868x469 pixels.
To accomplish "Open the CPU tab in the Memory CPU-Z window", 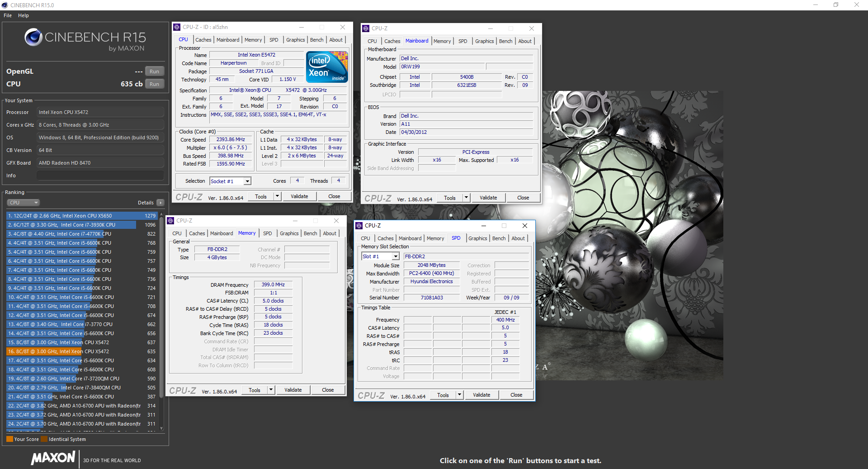I will (x=177, y=233).
